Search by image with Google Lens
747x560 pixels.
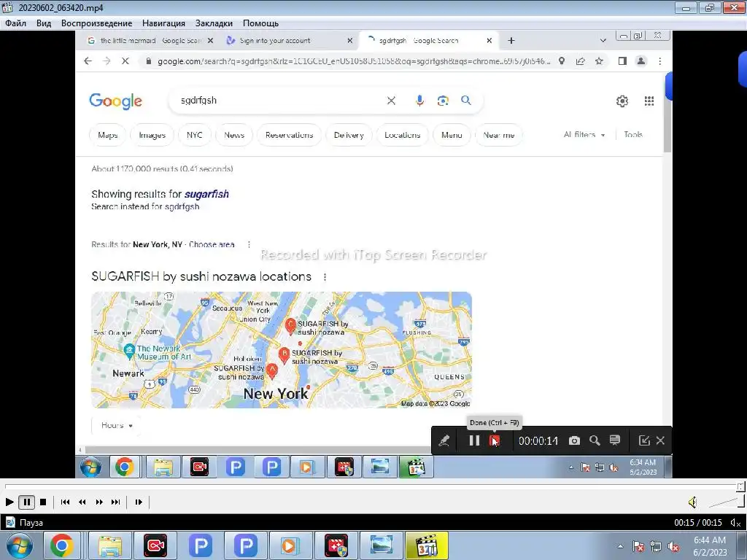(x=443, y=101)
